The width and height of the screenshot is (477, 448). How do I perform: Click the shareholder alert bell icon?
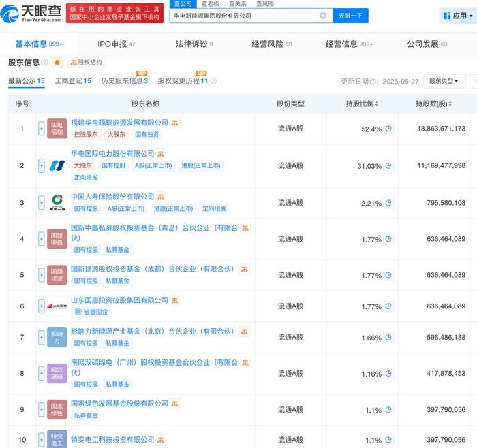pos(57,63)
